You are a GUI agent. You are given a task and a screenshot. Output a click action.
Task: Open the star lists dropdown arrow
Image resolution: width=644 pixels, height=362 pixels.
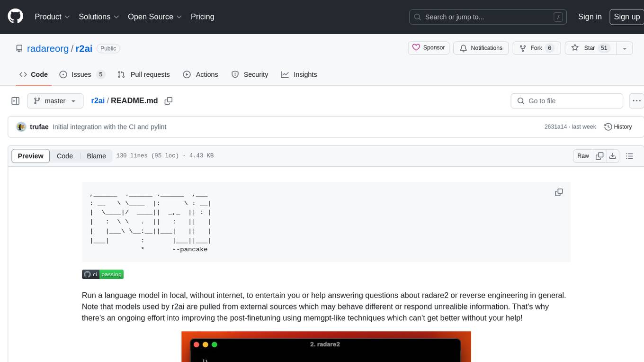click(625, 48)
